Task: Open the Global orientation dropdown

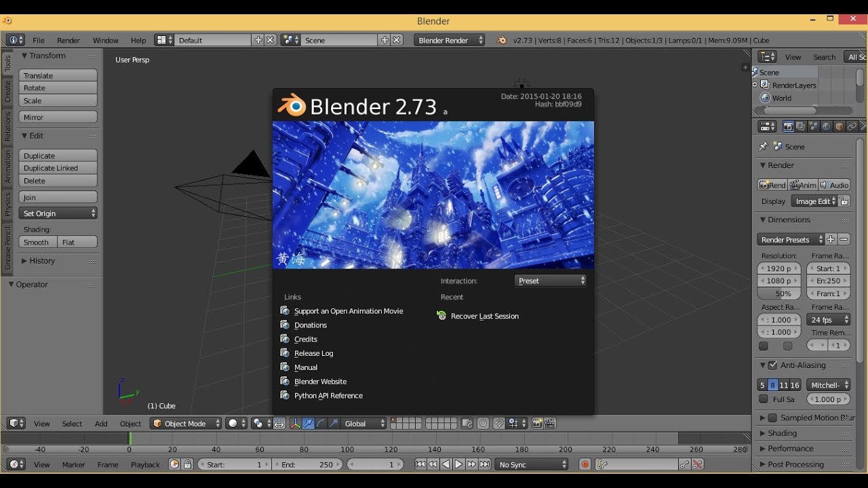Action: [364, 424]
